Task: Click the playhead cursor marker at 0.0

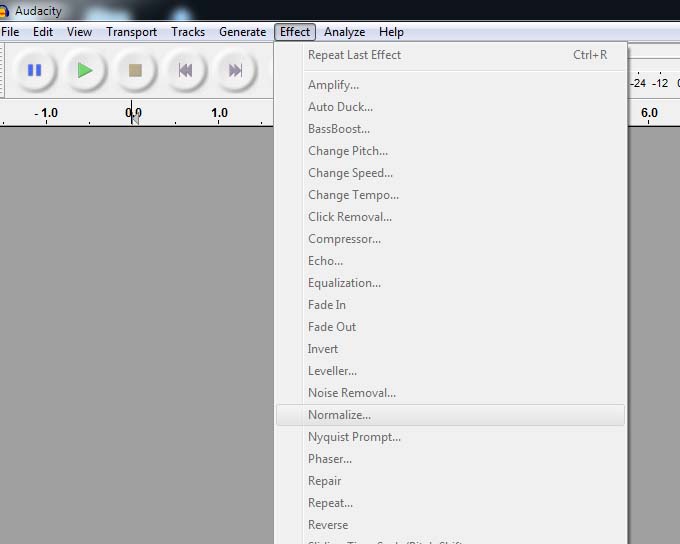Action: pos(134,116)
